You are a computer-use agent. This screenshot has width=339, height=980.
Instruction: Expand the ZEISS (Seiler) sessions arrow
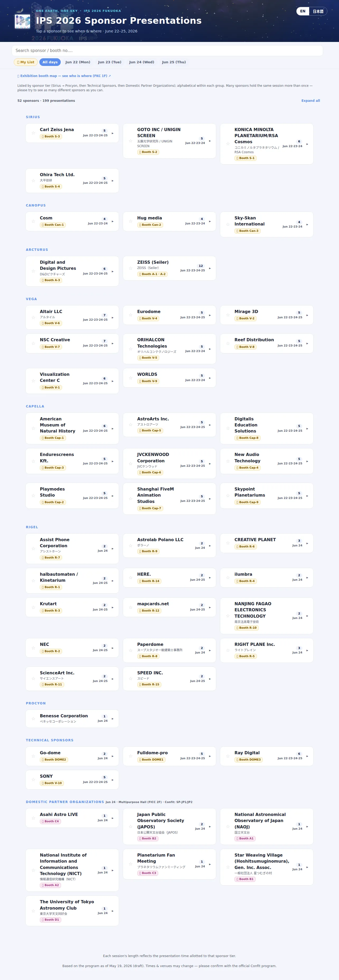pyautogui.click(x=210, y=268)
